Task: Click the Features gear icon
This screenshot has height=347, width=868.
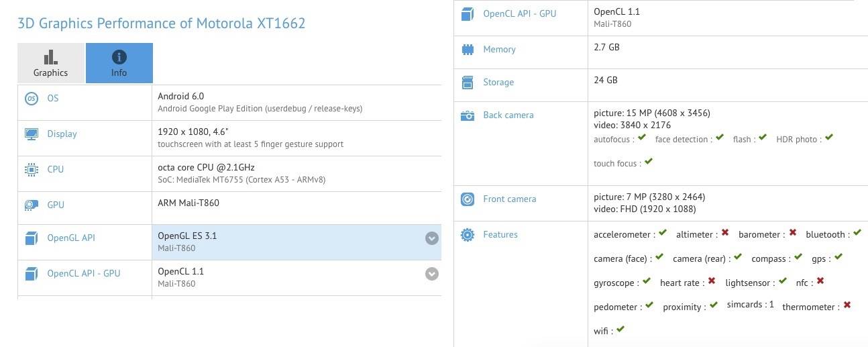Action: (468, 235)
